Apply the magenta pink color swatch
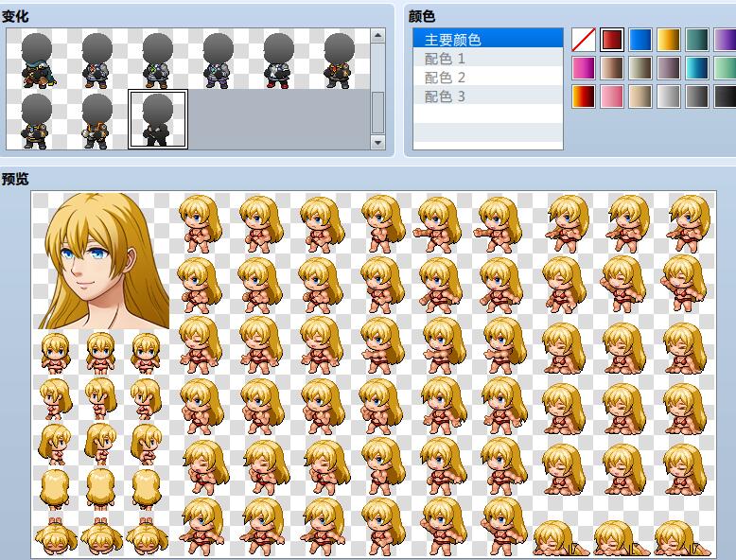 tap(584, 67)
